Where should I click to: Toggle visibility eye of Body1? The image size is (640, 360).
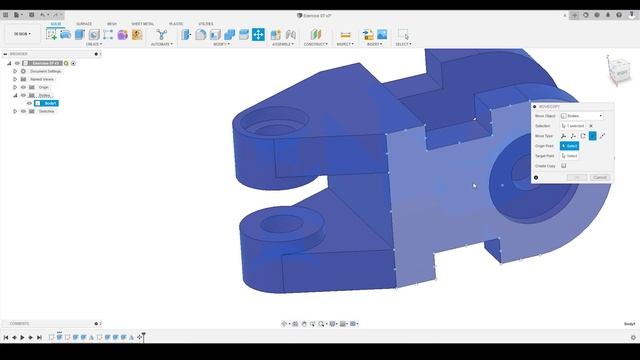tap(29, 103)
